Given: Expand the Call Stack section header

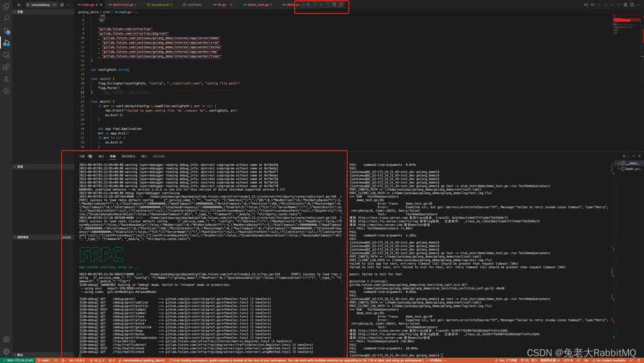Looking at the screenshot, I should click(23, 237).
